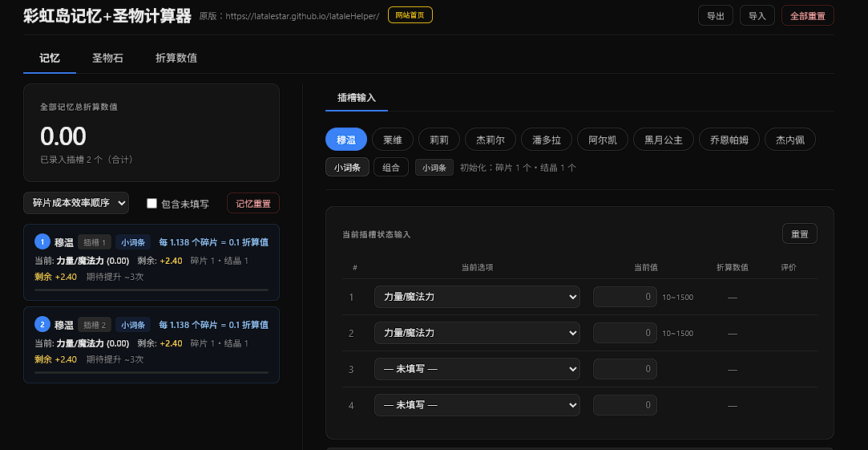This screenshot has width=868, height=450.
Task: Click the 插槽 2 tag
Action: tap(94, 325)
